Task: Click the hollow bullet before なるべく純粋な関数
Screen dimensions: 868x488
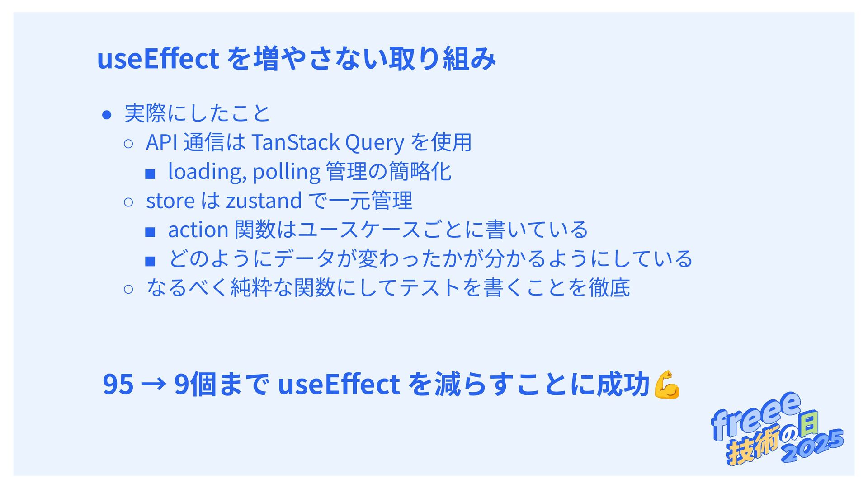Action: (x=128, y=289)
